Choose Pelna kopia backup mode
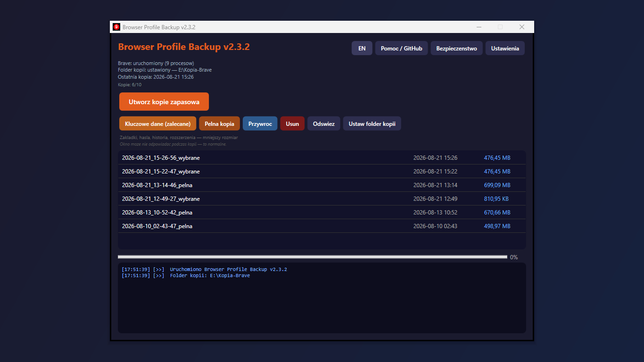 click(220, 123)
